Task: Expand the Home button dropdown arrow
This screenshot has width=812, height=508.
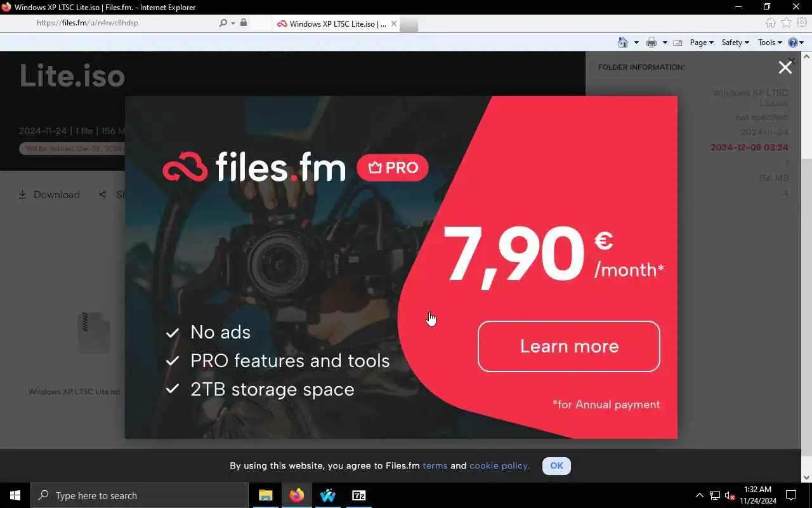Action: coord(636,43)
